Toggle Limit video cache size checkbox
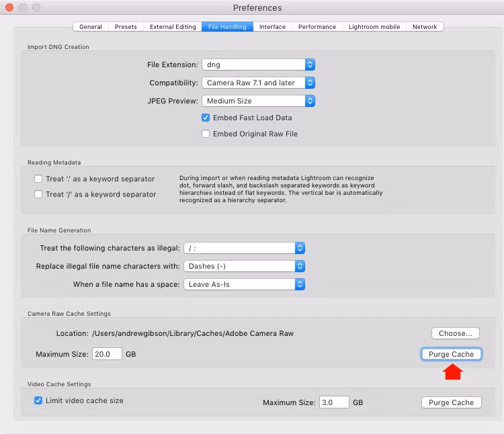This screenshot has height=434, width=504. click(38, 400)
